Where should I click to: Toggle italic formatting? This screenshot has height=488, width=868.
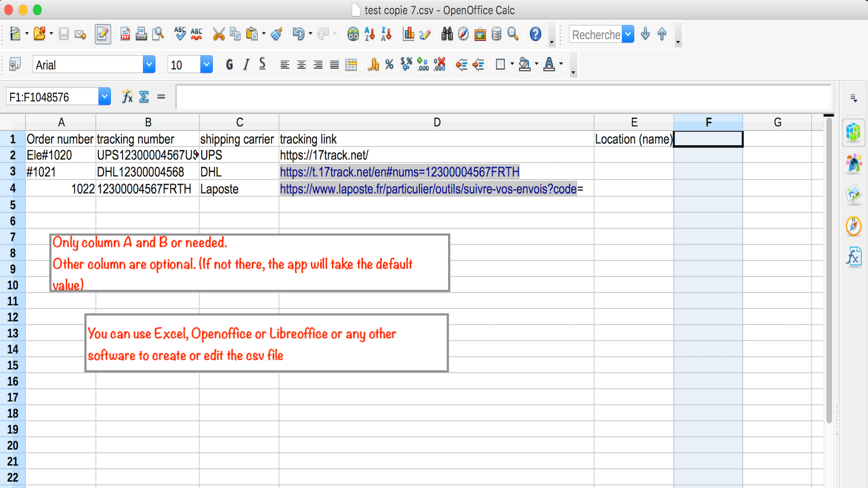(245, 65)
